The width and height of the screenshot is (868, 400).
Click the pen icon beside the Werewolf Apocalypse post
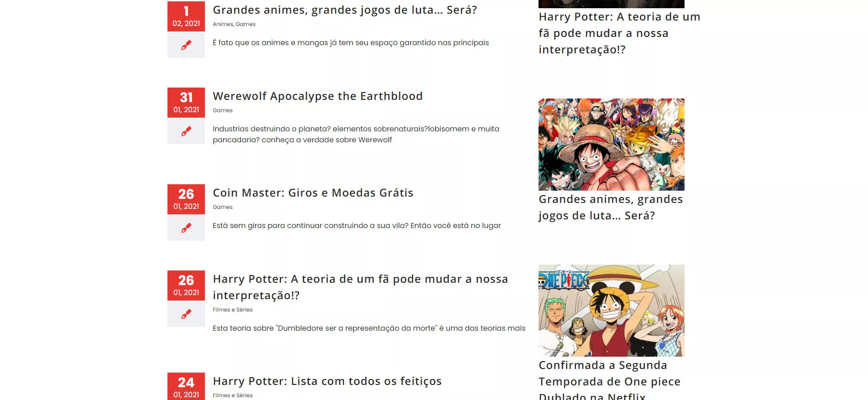[x=186, y=132]
